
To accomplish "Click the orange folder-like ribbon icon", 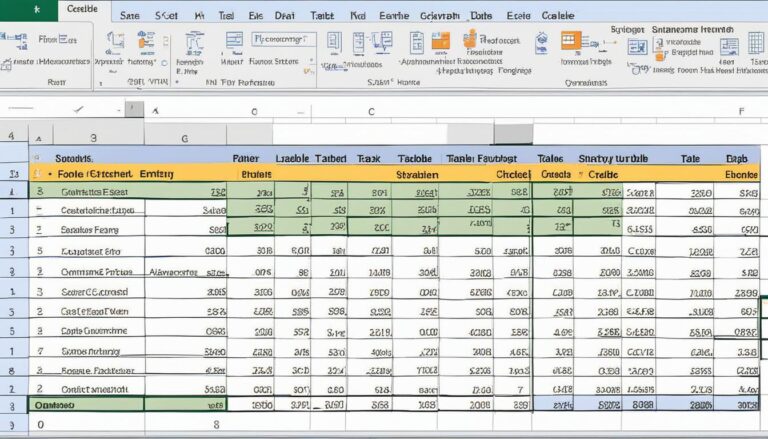I will (x=440, y=41).
